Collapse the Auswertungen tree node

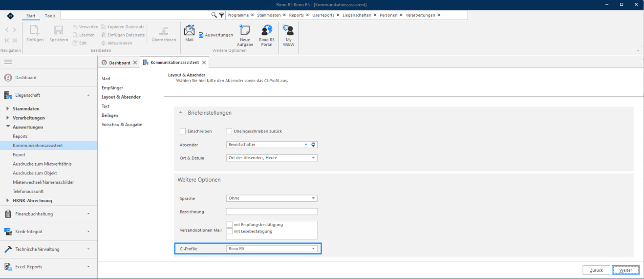(8, 127)
